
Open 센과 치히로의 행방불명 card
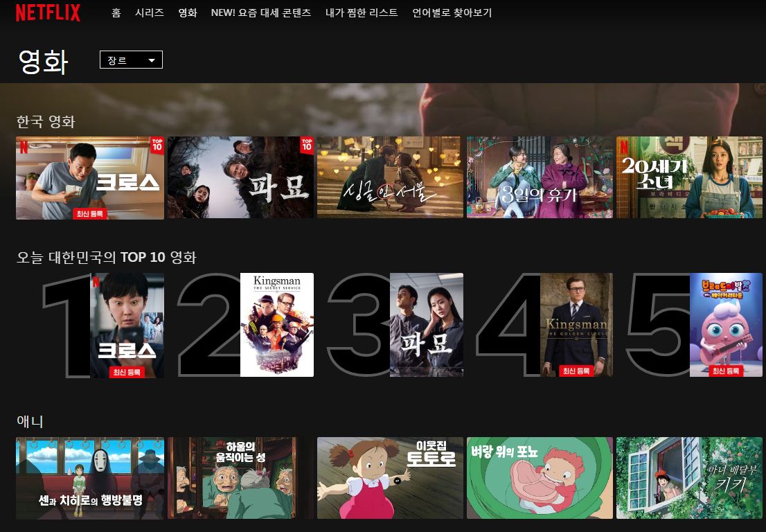(90, 478)
